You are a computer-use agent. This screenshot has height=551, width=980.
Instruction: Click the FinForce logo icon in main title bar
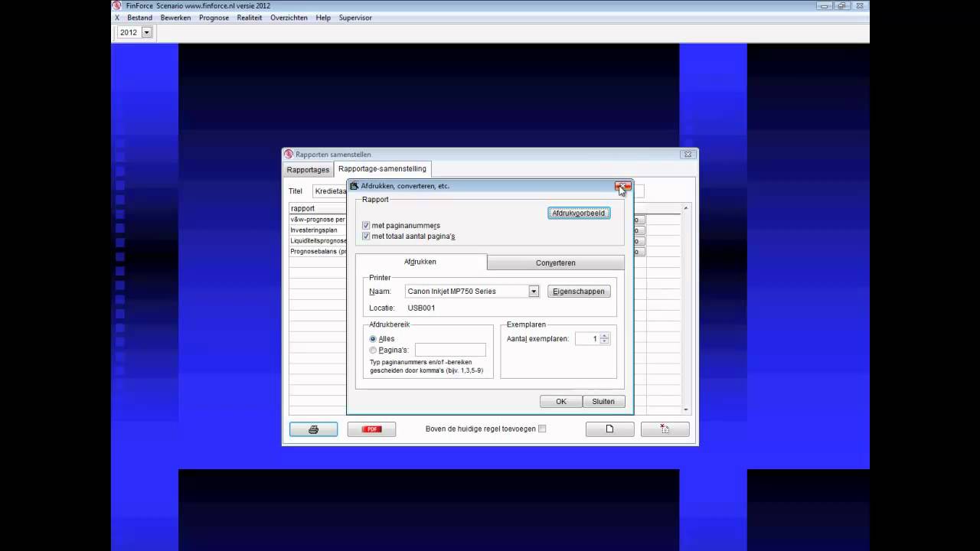tap(117, 5)
